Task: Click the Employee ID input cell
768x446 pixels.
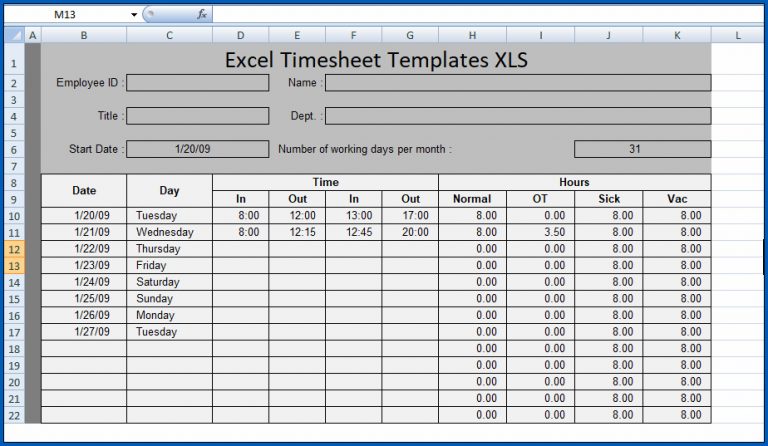Action: [x=197, y=83]
